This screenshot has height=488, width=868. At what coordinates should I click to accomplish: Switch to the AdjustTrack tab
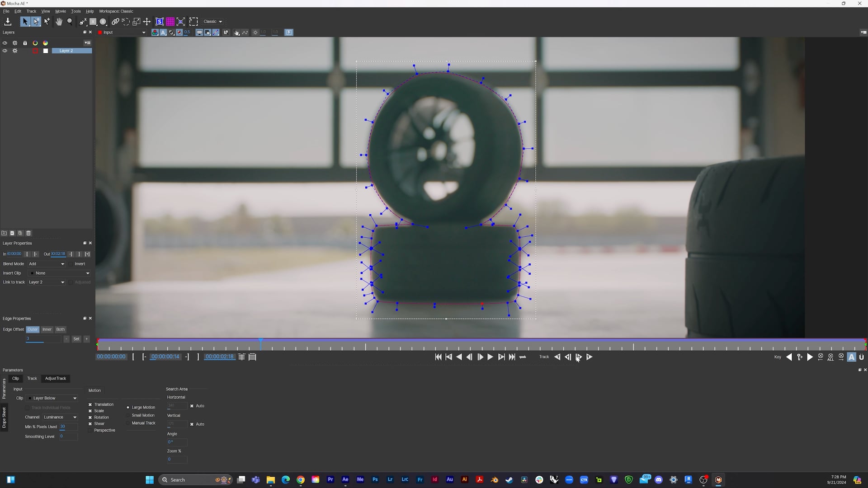click(x=55, y=378)
